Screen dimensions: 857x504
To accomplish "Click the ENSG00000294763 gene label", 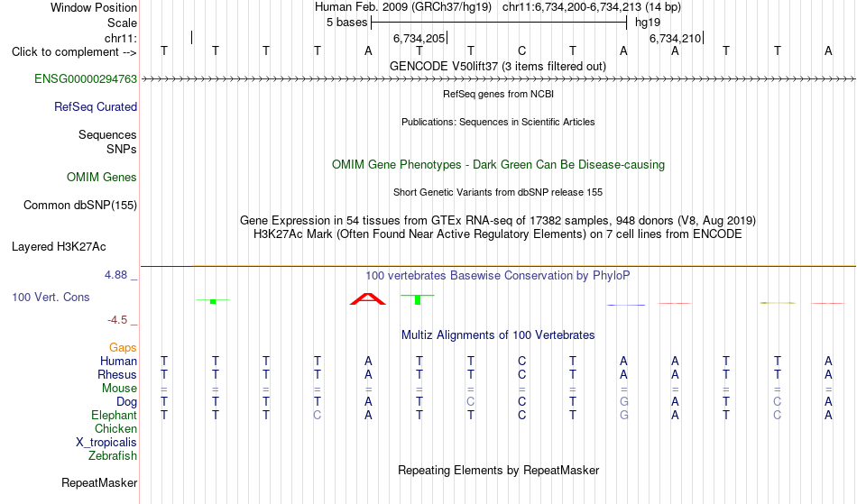I will tap(86, 78).
